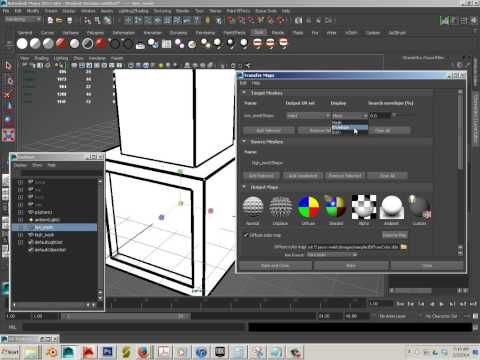The height and width of the screenshot is (360, 480).
Task: Click the striped ring shader shelf icon
Action: [88, 44]
